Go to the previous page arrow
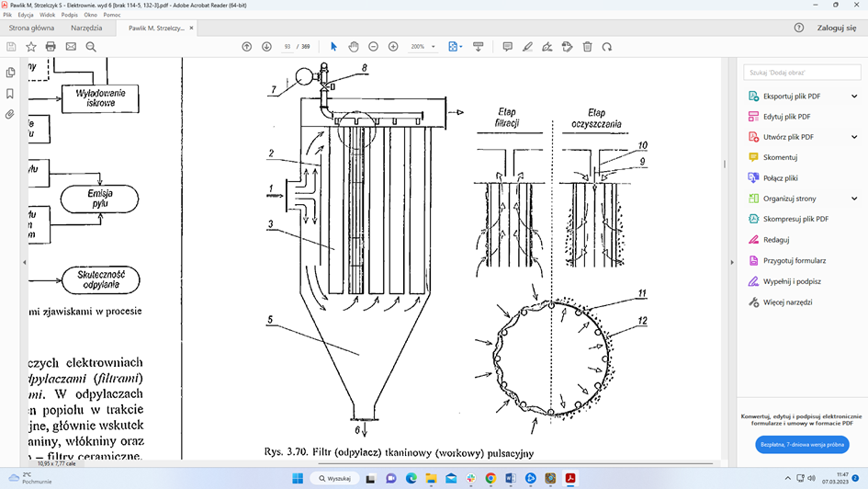The image size is (868, 489). click(x=246, y=47)
